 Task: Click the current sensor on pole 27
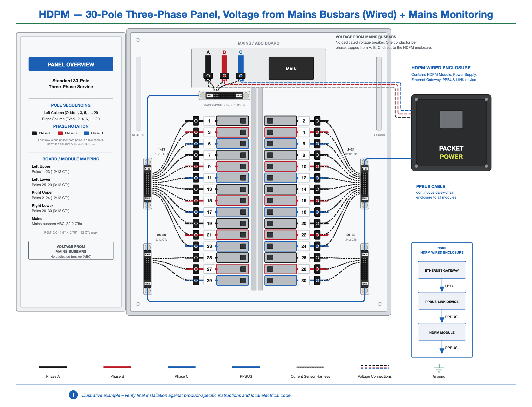[x=196, y=269]
